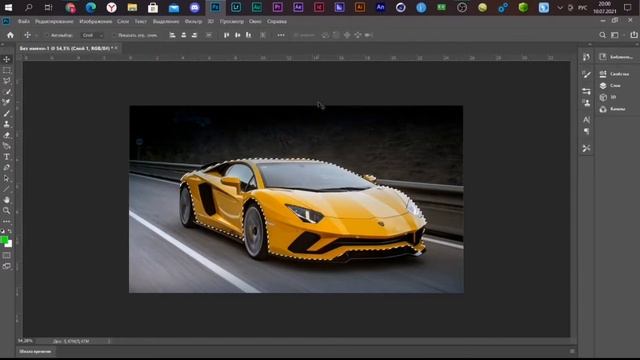Select the Pen tool

tap(7, 167)
